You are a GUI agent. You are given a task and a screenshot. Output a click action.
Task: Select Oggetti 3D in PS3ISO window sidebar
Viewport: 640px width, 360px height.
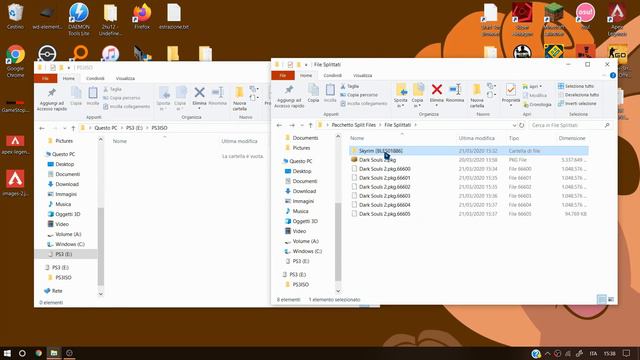67,214
